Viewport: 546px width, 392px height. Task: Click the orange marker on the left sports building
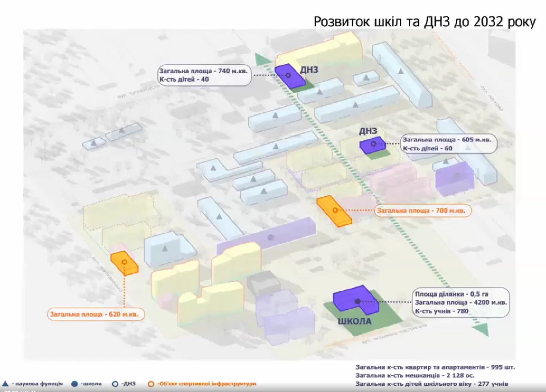[124, 262]
